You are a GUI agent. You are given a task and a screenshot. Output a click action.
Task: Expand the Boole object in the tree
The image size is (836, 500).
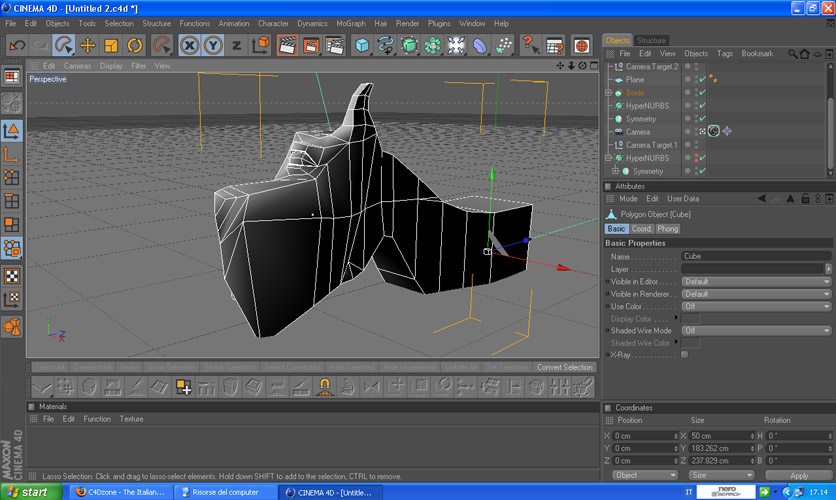click(608, 93)
